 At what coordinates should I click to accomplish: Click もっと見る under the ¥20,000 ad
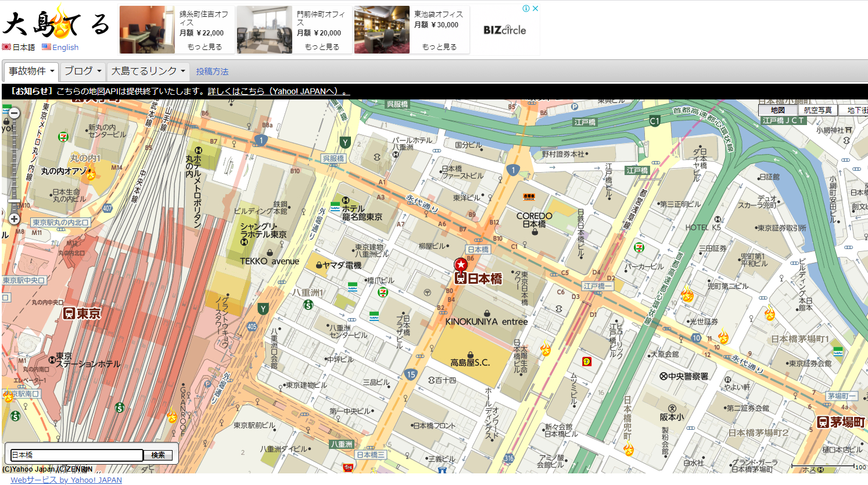322,47
